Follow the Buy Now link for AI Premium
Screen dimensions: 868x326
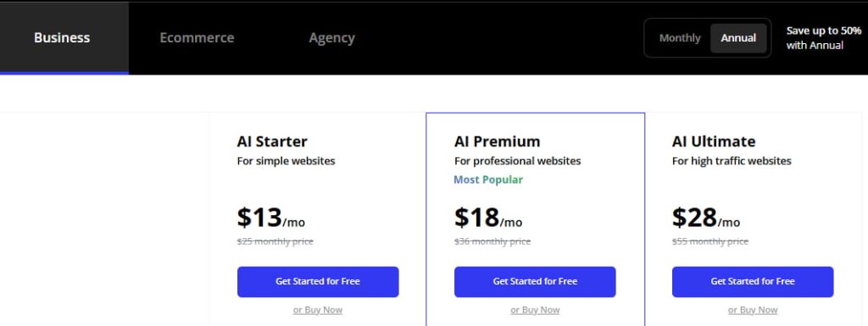coord(535,310)
